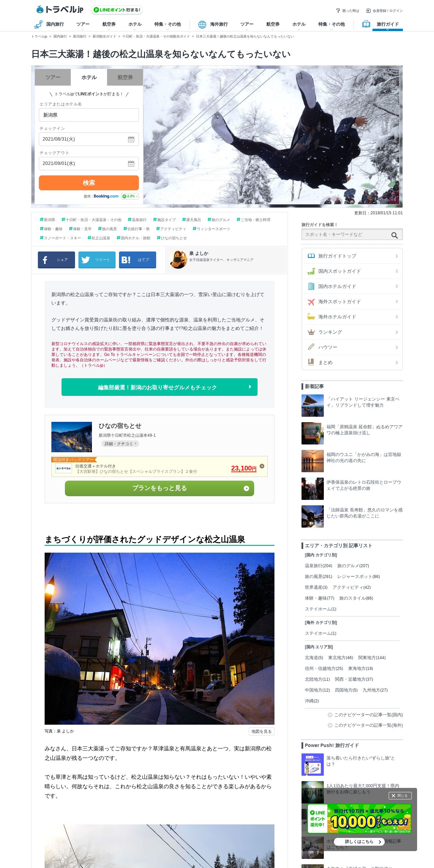This screenshot has height=868, width=434.
Task: Open 困った時は help link
Action: tap(347, 11)
